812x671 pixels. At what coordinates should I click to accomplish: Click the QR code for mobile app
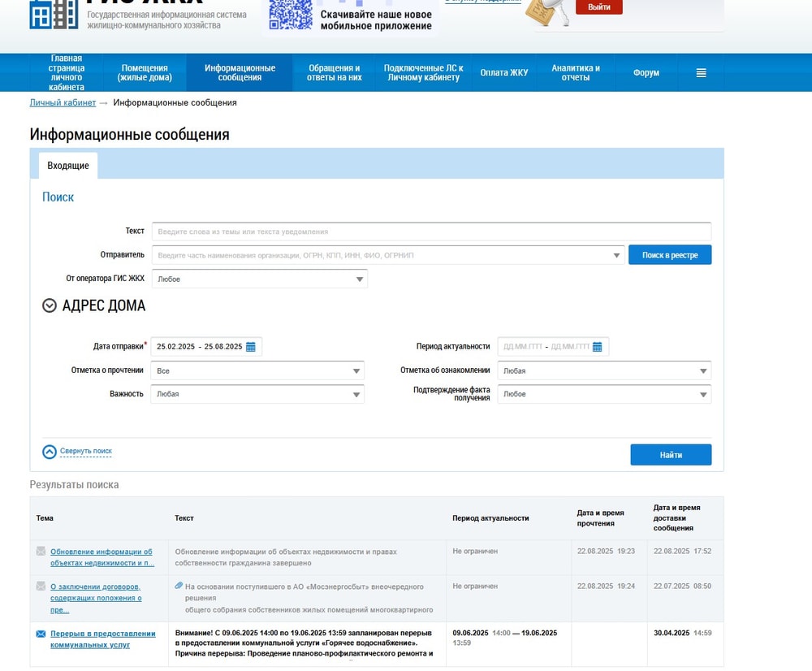pos(290,14)
